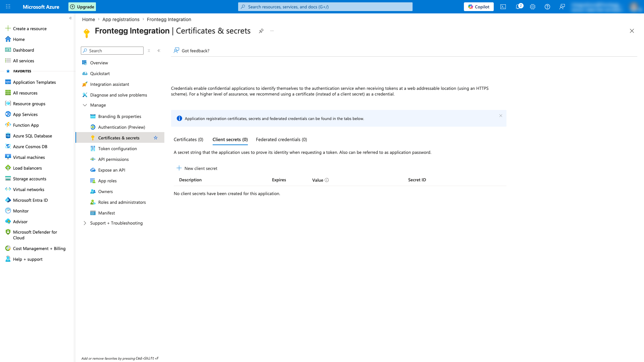Open Owners menu item

pyautogui.click(x=105, y=191)
